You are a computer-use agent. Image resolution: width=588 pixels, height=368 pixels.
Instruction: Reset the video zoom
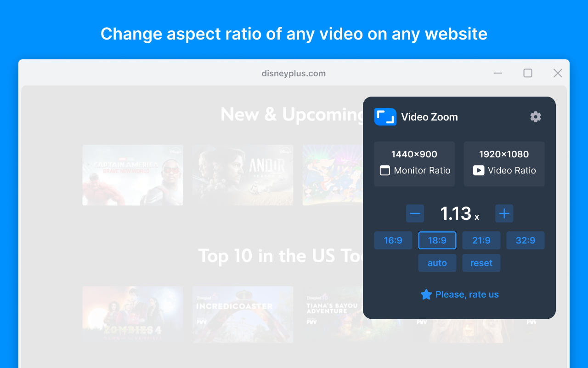click(x=481, y=263)
